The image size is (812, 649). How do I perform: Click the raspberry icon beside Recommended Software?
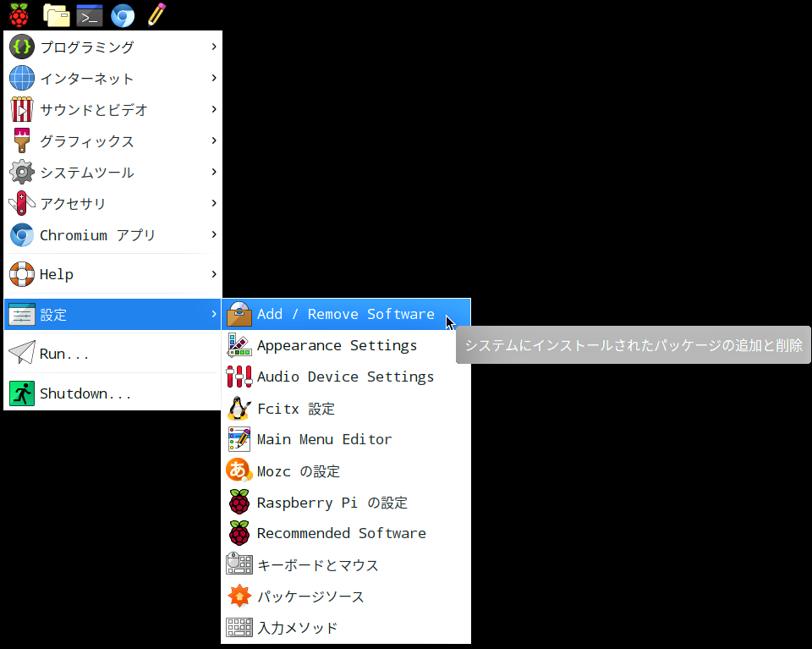point(239,533)
